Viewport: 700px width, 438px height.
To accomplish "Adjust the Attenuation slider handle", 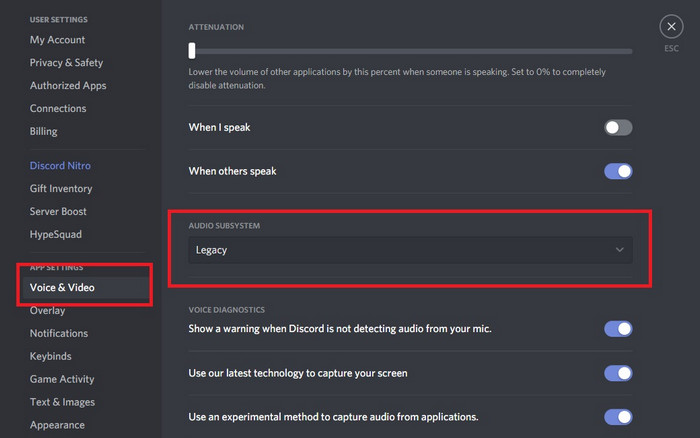I will click(192, 51).
